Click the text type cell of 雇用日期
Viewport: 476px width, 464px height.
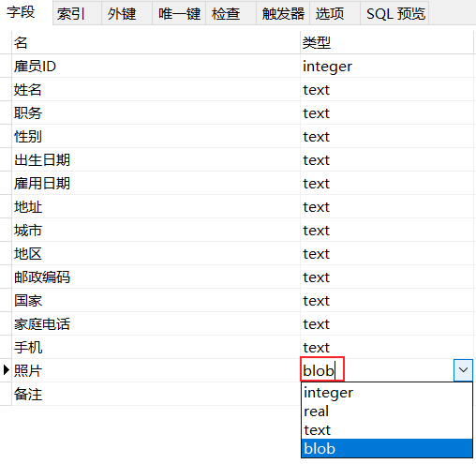pyautogui.click(x=387, y=183)
